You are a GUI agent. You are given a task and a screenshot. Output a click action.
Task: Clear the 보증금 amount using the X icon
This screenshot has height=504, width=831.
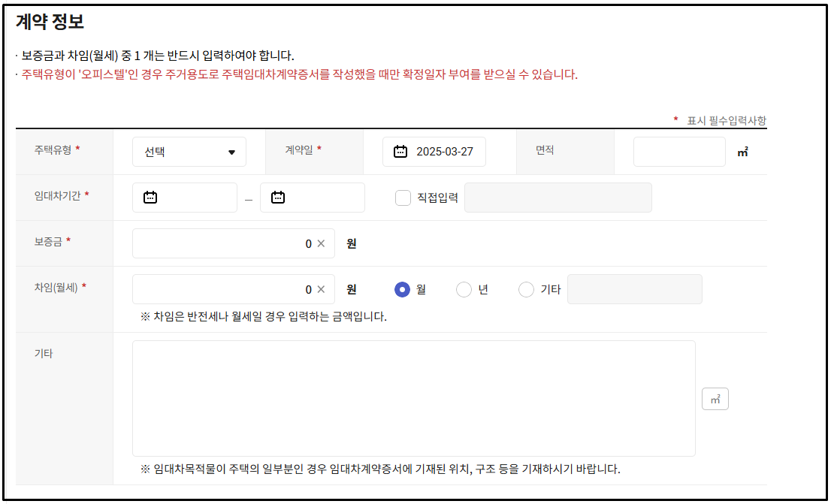click(322, 243)
